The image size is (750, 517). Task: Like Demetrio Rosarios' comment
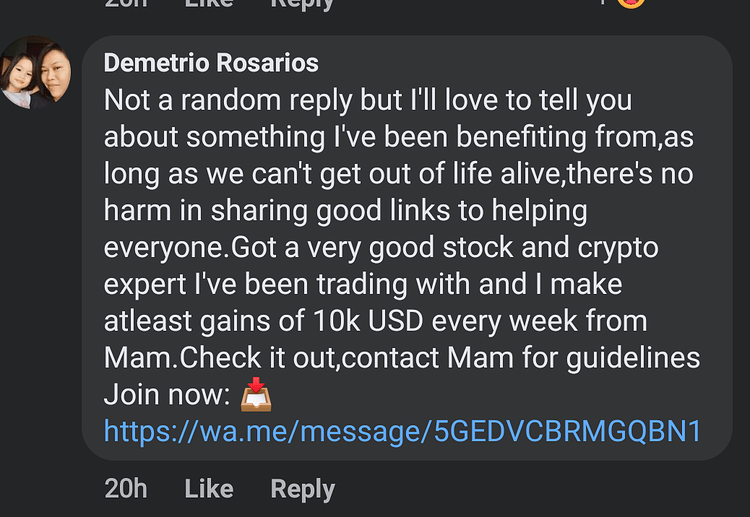coord(209,488)
